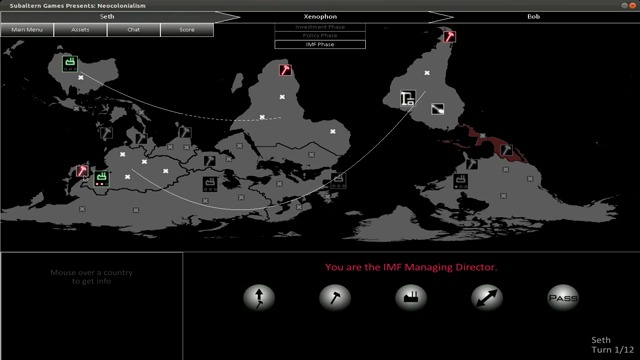This screenshot has height=360, width=640.
Task: Click the green factory icon in top-left continent
Action: 70,64
